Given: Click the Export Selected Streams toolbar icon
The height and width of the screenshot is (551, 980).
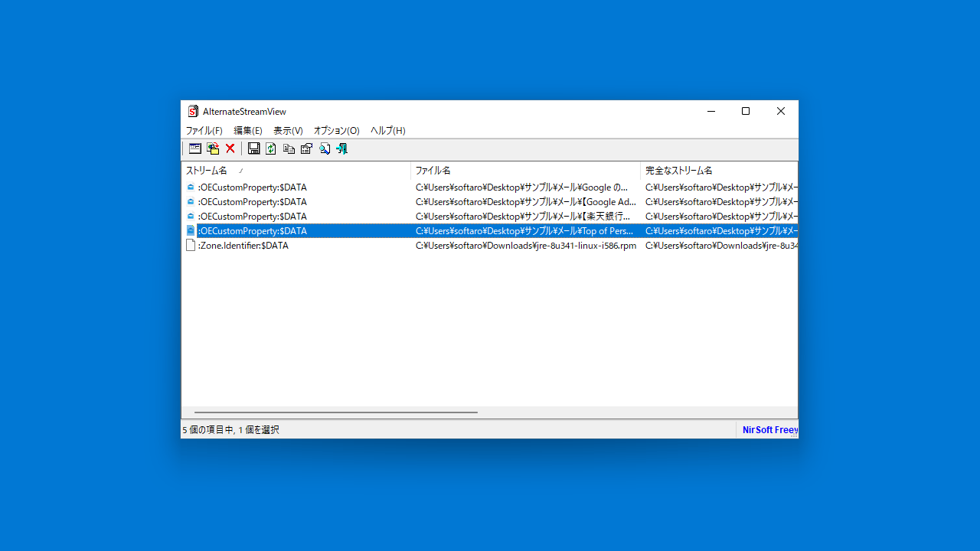Looking at the screenshot, I should point(213,148).
